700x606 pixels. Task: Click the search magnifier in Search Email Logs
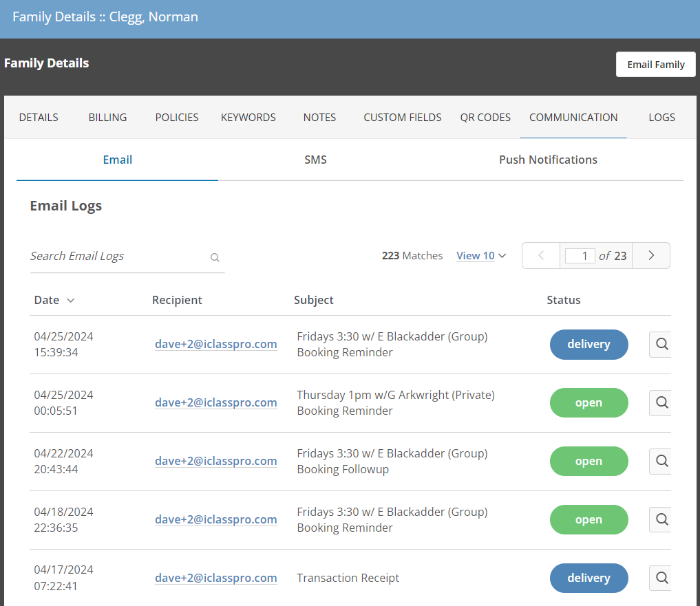215,257
